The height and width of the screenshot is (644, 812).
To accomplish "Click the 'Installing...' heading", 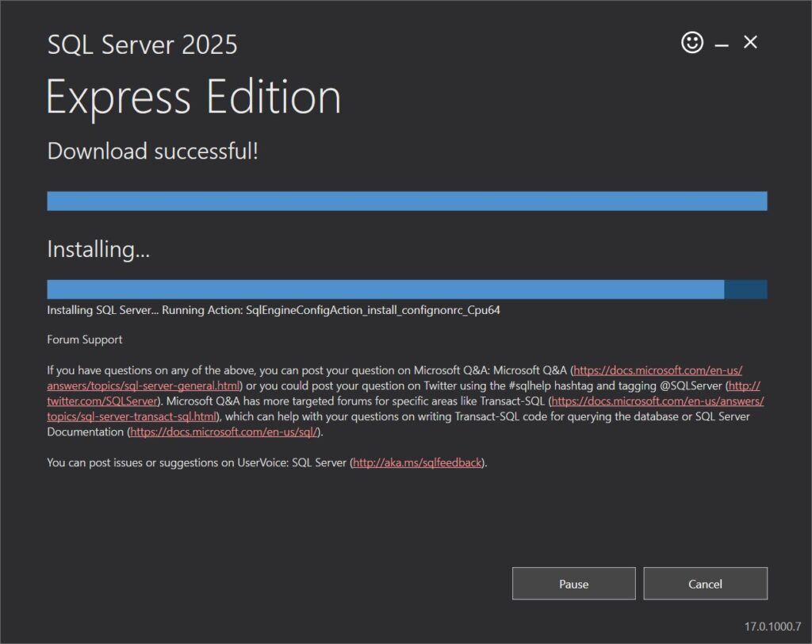I will point(98,249).
